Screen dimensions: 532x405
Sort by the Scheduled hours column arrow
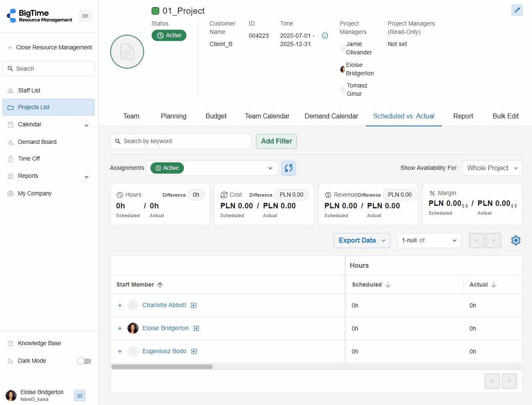388,285
